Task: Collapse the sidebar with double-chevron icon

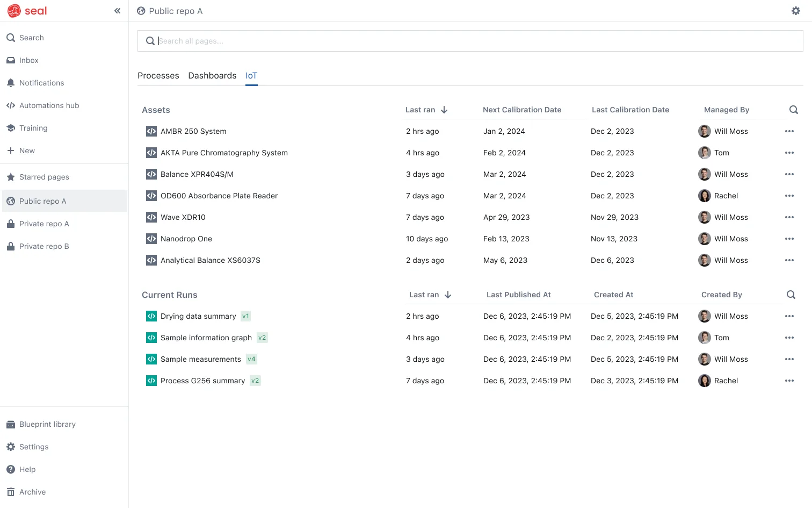Action: [x=117, y=11]
